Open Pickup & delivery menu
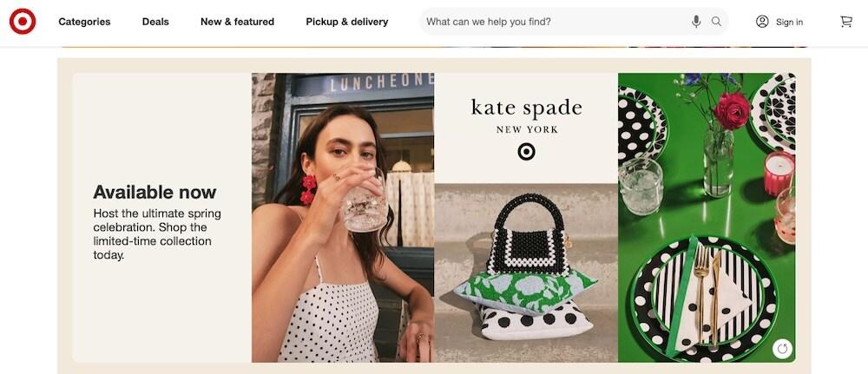This screenshot has width=868, height=374. 347,22
